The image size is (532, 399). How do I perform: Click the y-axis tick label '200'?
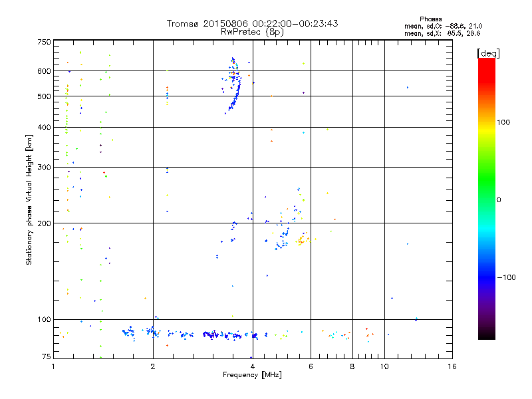point(44,223)
